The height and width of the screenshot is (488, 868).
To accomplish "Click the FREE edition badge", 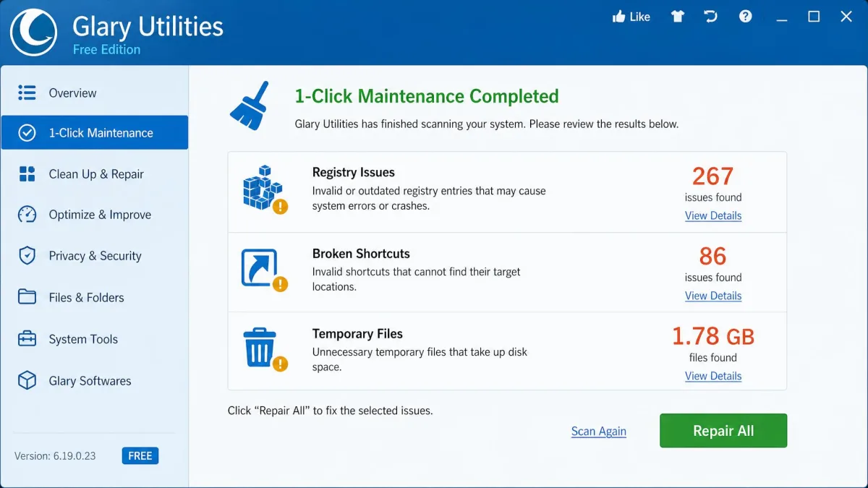I will (140, 455).
